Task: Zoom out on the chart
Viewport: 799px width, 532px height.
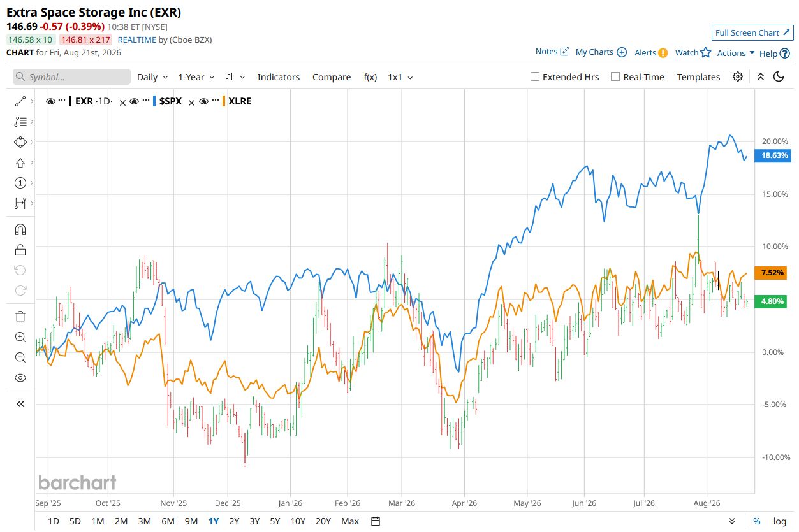Action: point(20,357)
